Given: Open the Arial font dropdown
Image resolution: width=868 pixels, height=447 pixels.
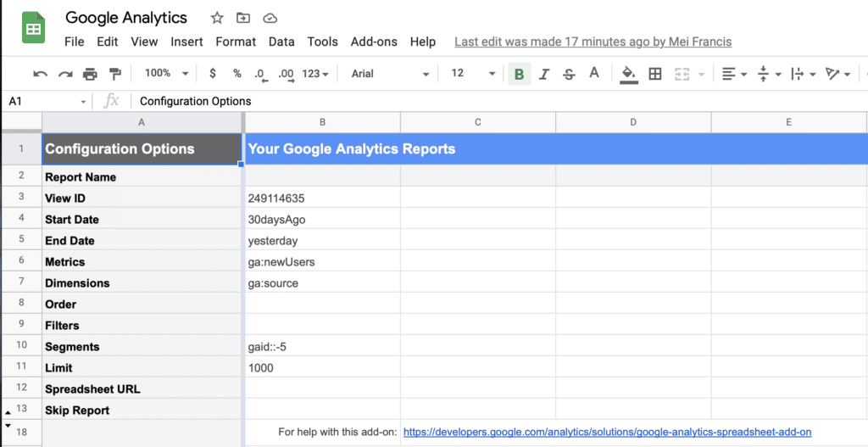Looking at the screenshot, I should click(390, 74).
